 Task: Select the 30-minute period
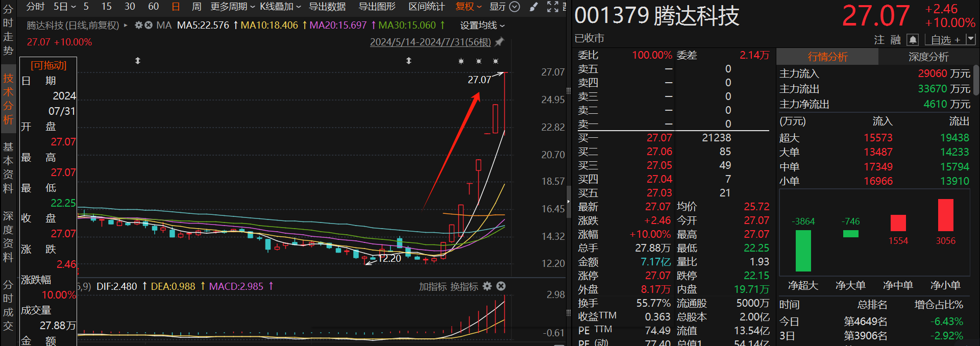[x=130, y=7]
